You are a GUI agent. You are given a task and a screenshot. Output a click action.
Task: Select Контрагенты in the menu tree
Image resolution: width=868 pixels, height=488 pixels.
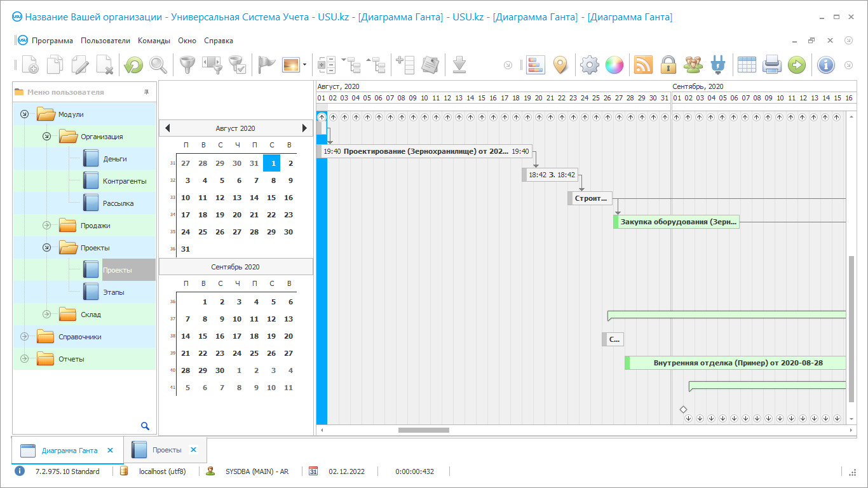tap(125, 181)
